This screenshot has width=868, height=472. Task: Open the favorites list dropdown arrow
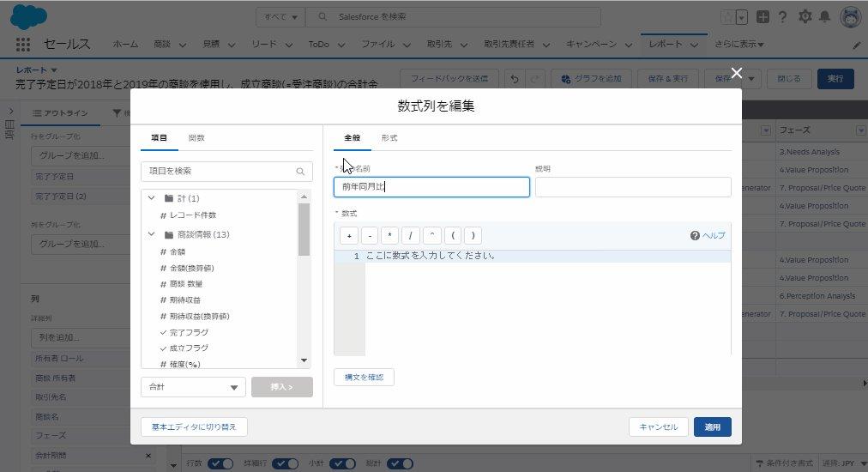point(742,17)
